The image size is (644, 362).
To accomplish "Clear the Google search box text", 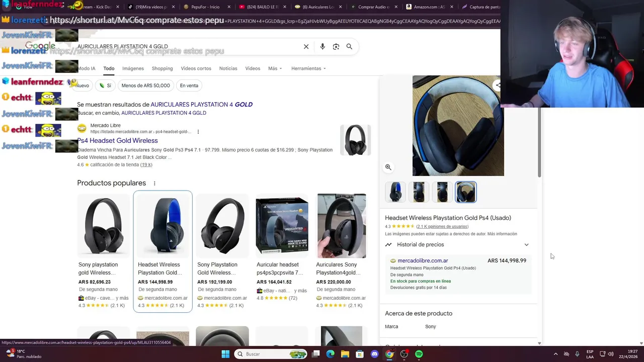I will (306, 46).
